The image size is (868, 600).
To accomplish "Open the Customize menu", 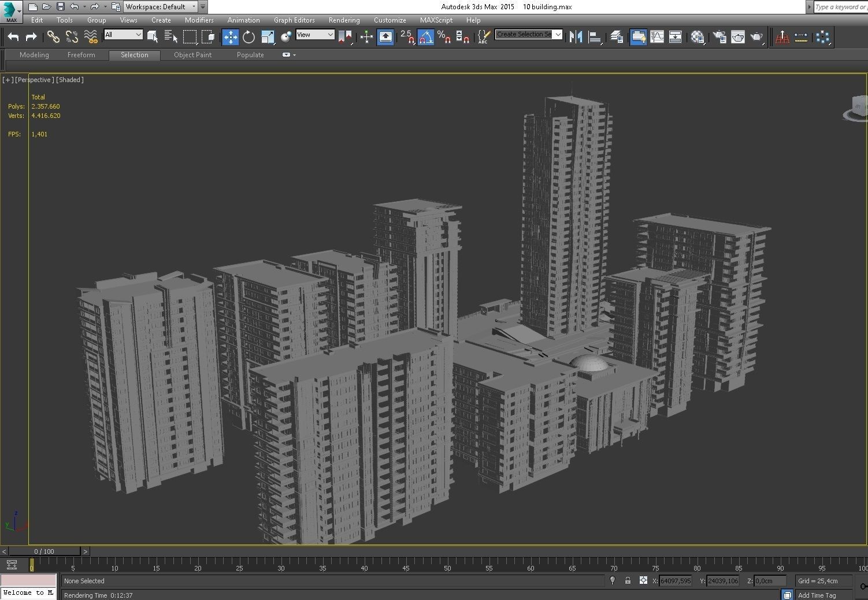I will 390,20.
